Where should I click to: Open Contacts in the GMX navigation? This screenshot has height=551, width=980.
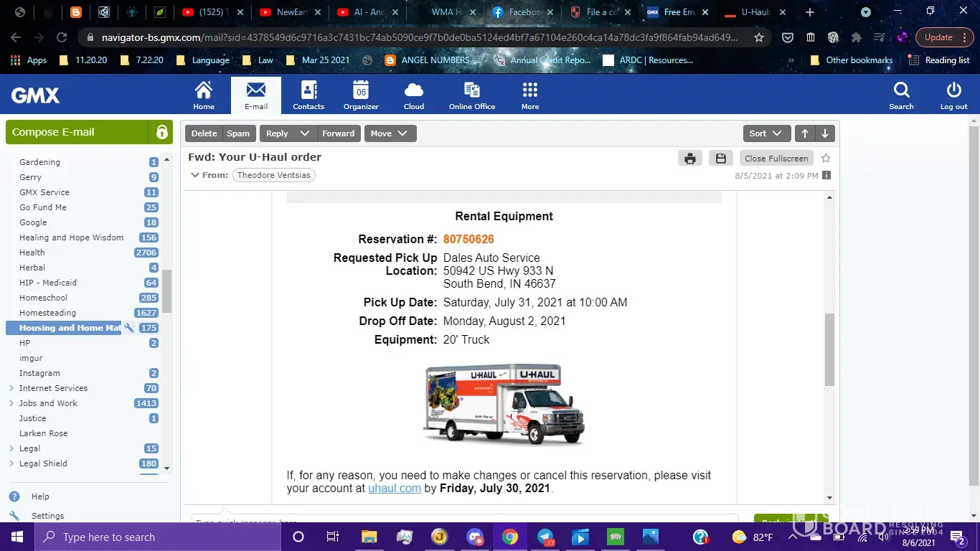pyautogui.click(x=308, y=95)
